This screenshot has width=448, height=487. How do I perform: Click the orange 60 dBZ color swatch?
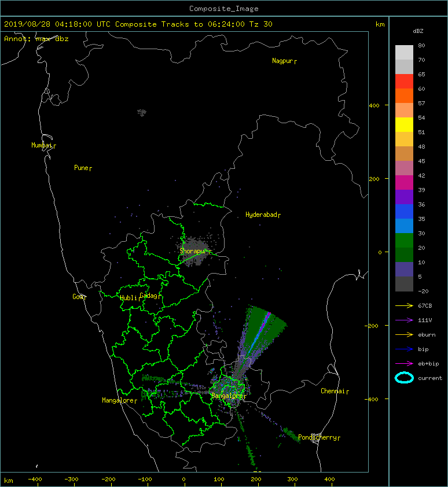tap(404, 96)
